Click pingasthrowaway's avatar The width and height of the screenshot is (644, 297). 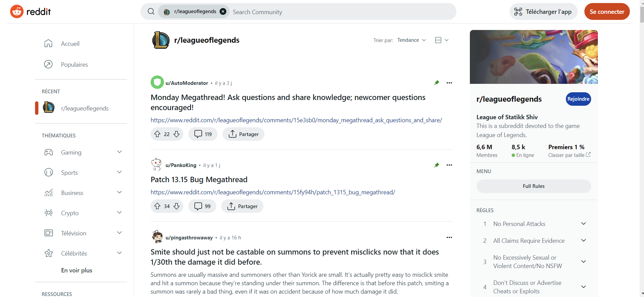pos(157,237)
